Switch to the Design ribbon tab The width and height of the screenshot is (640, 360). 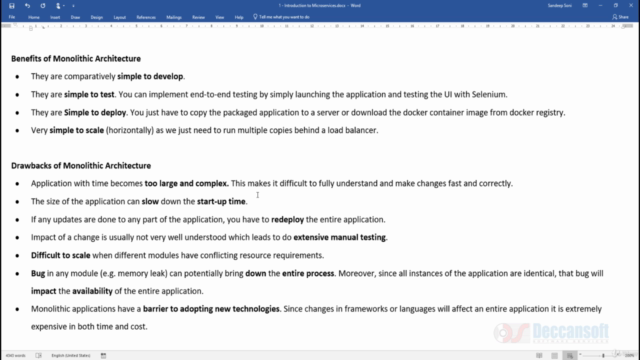[97, 17]
